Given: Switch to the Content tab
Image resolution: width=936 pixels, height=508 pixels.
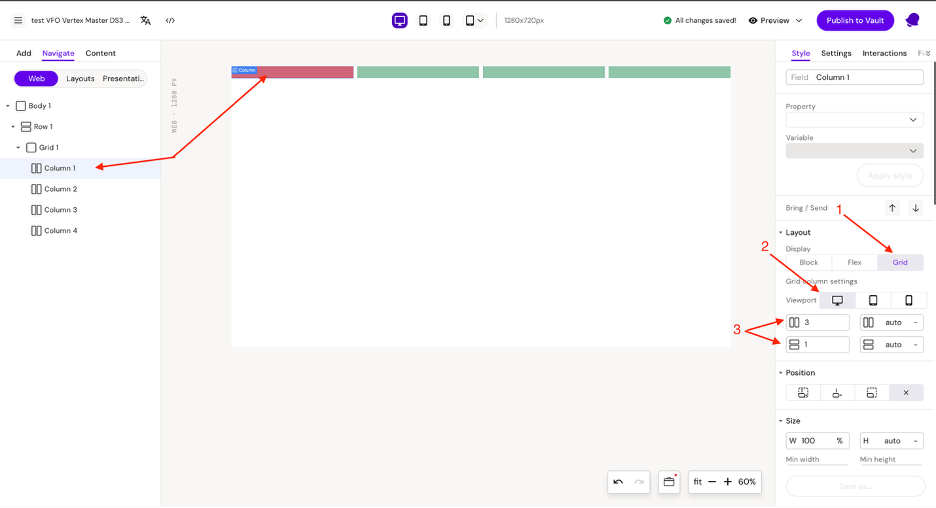Looking at the screenshot, I should coord(100,53).
